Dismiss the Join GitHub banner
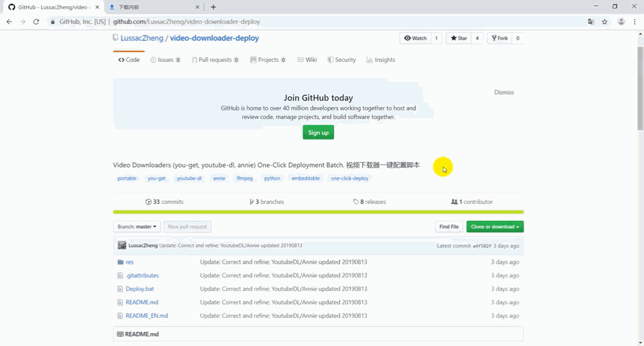 point(504,92)
